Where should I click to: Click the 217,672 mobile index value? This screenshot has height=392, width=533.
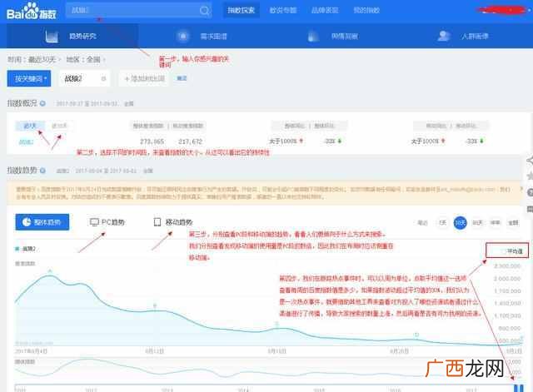pos(190,141)
